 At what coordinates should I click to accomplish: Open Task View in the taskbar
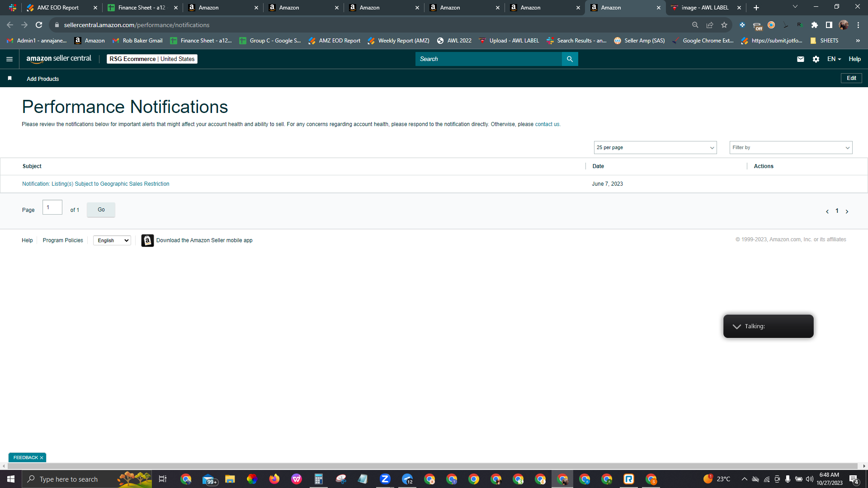(163, 479)
